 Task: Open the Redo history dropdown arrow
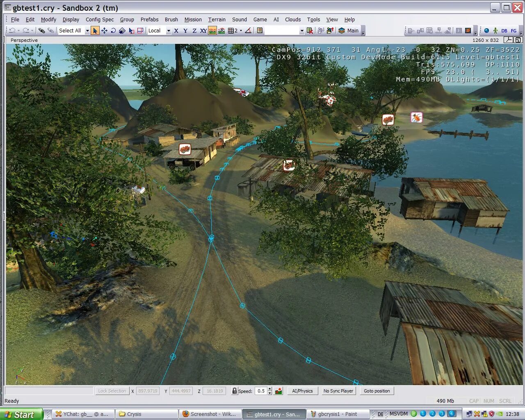click(32, 31)
